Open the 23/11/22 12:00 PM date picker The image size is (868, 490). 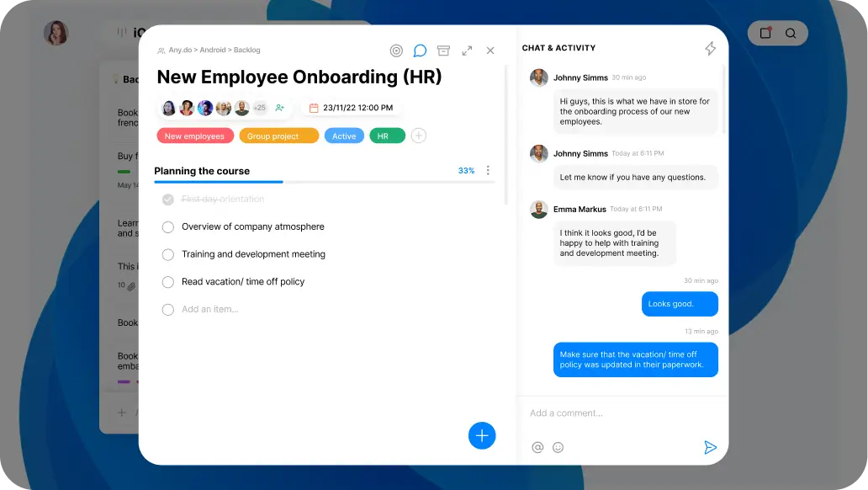(351, 108)
